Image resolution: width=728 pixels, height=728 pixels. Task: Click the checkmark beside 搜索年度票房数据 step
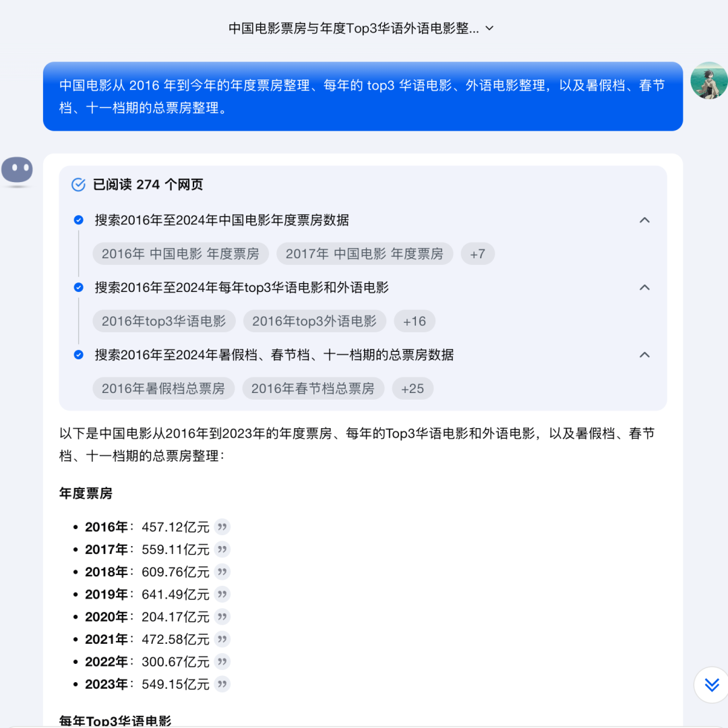click(x=79, y=220)
